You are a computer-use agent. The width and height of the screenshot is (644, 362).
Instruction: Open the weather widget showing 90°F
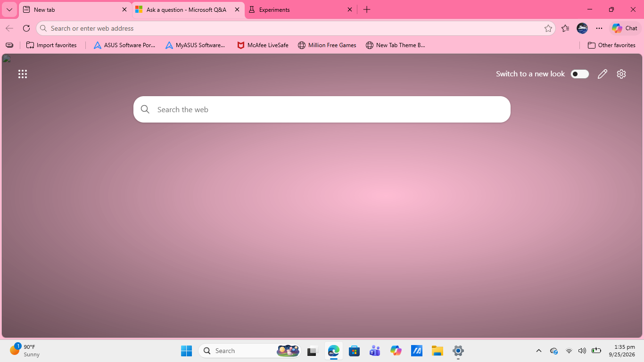pyautogui.click(x=25, y=350)
